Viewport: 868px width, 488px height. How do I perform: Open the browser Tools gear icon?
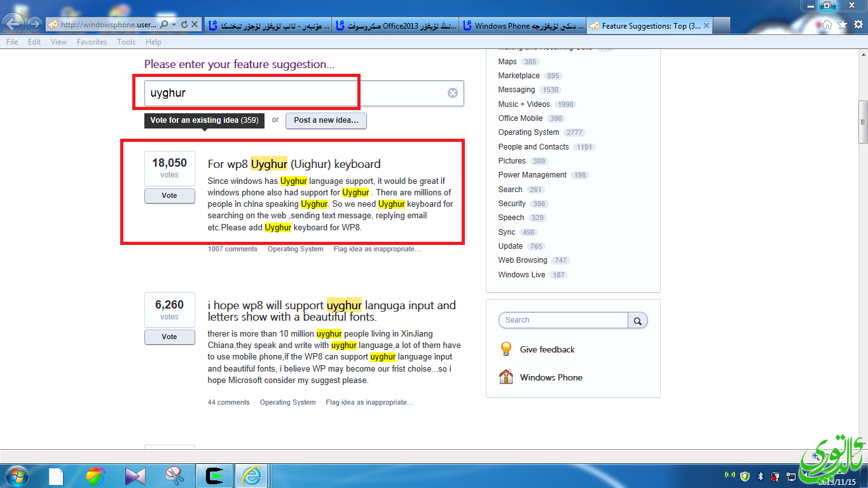coord(858,25)
